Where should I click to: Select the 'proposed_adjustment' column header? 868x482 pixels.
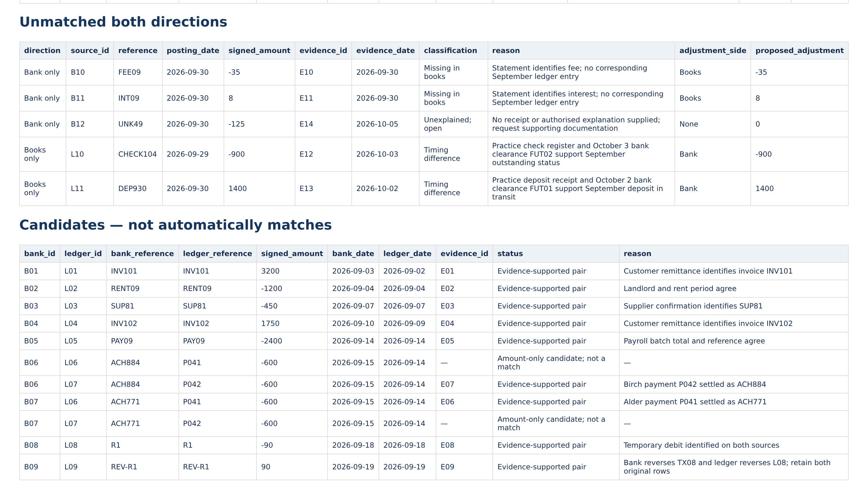[799, 51]
